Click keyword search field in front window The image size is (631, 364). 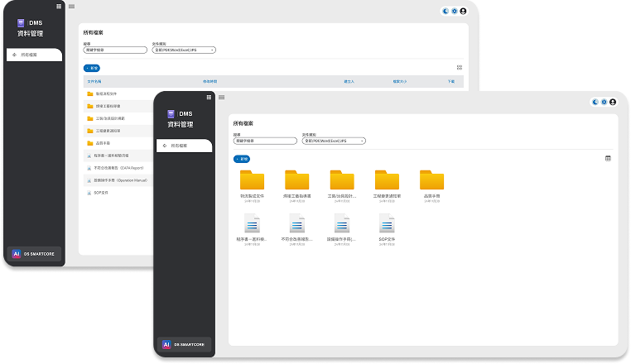coord(265,141)
